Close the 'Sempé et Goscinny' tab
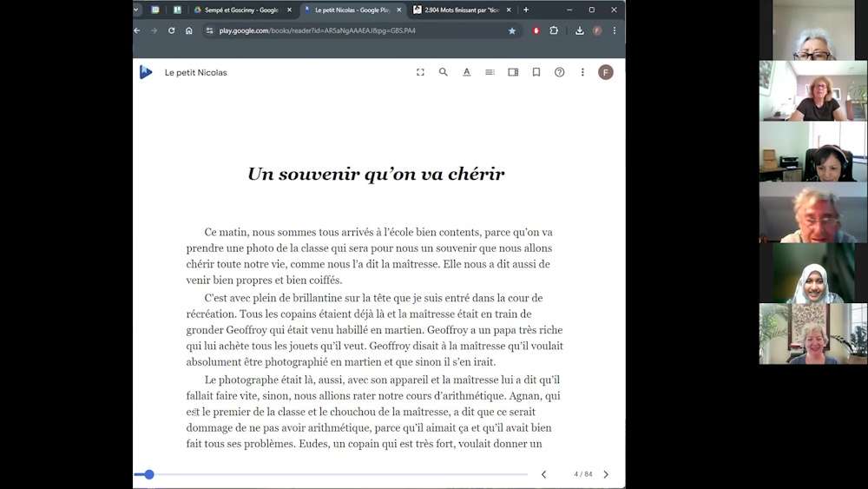Viewport: 868px width, 489px height. [289, 10]
